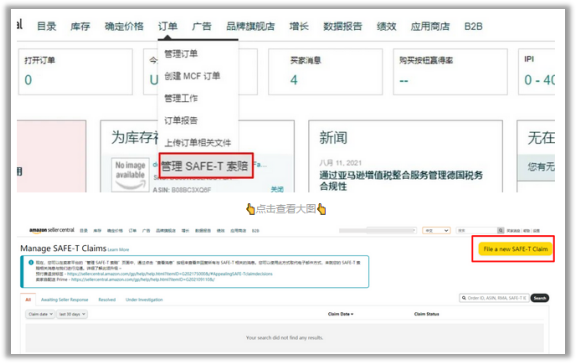
Task: Sort by the Claim Date column header
Action: [340, 314]
